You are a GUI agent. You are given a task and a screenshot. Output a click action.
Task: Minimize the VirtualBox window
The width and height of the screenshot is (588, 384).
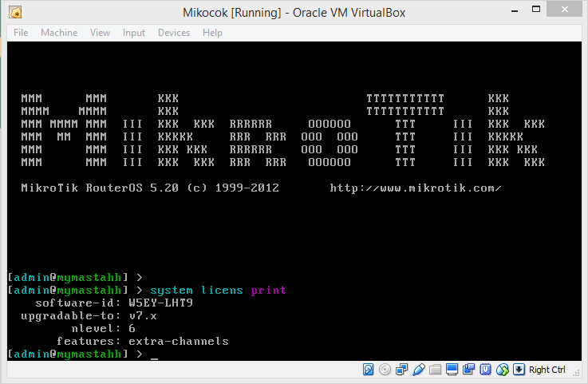pos(515,10)
